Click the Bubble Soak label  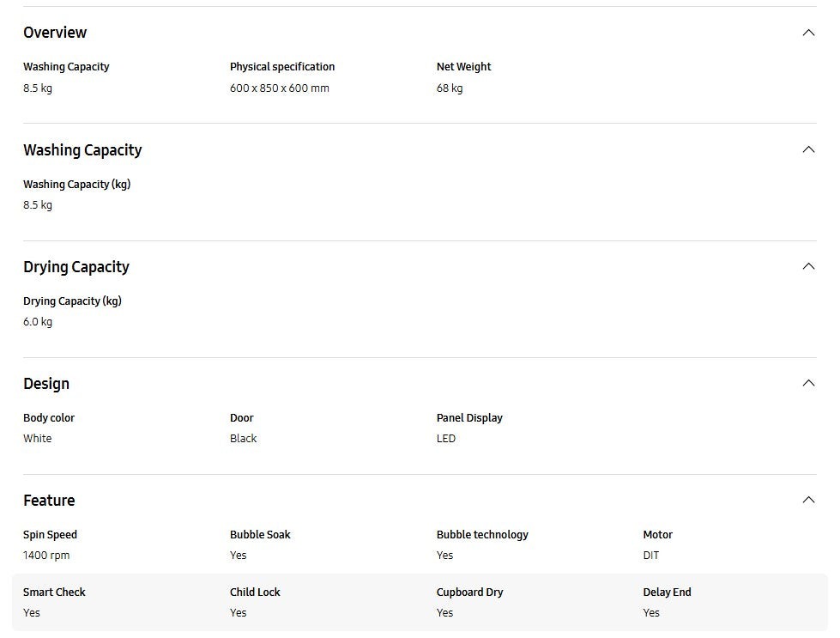point(260,535)
